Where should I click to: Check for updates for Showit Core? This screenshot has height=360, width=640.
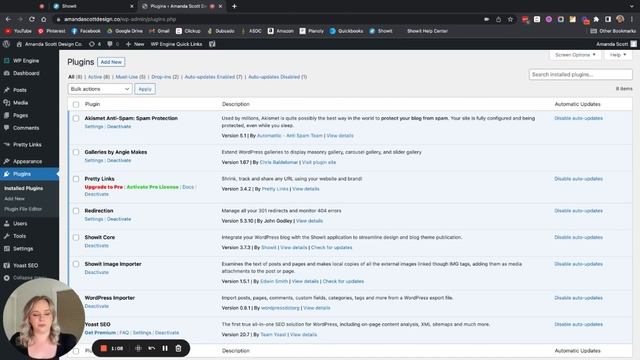point(331,247)
